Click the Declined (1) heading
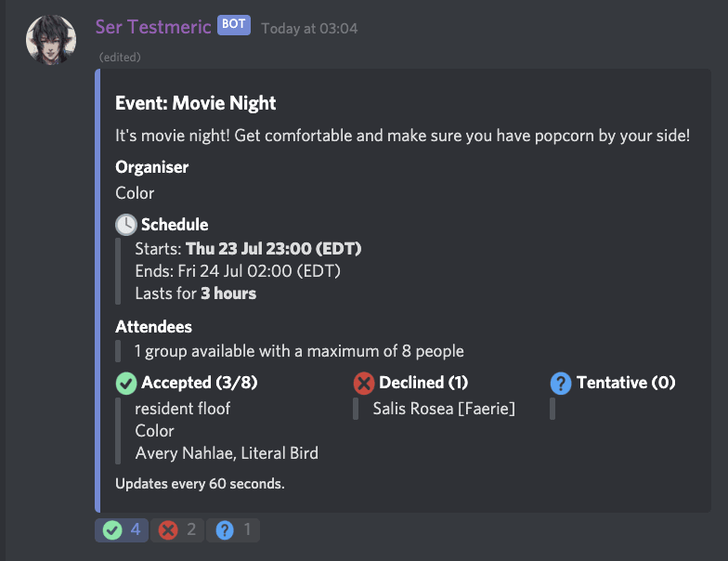 tap(423, 383)
